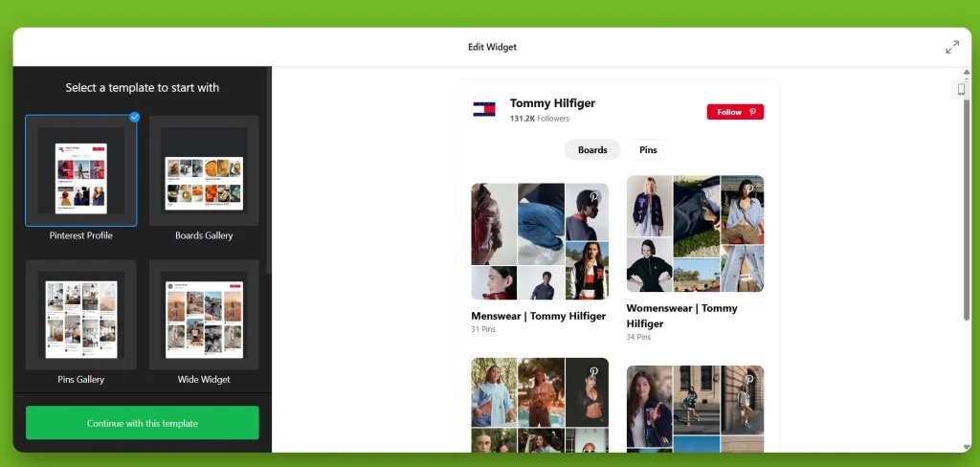The image size is (980, 467).
Task: Select the Wide Widget template
Action: pos(204,315)
